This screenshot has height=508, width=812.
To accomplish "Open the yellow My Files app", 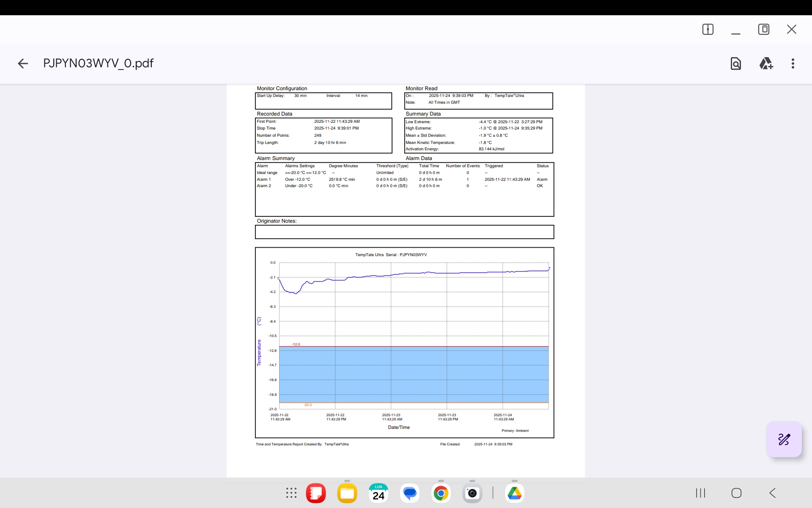I will (x=347, y=493).
